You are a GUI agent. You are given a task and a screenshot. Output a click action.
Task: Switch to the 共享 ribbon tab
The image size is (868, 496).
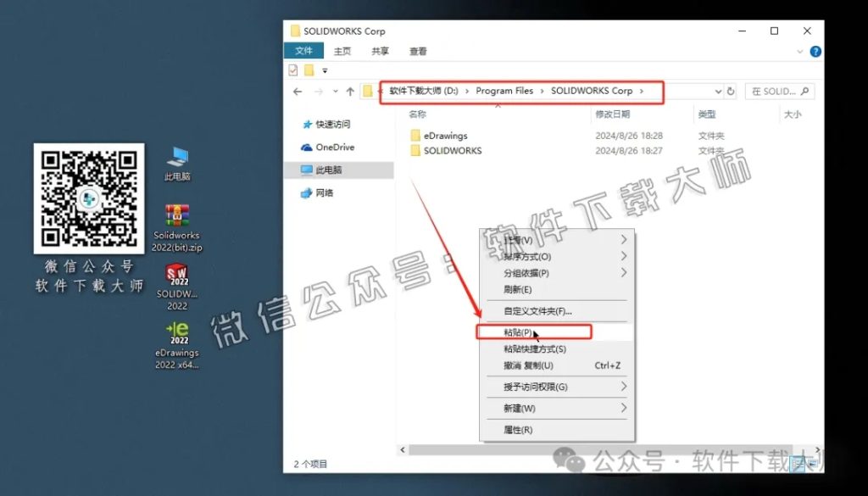(x=379, y=51)
